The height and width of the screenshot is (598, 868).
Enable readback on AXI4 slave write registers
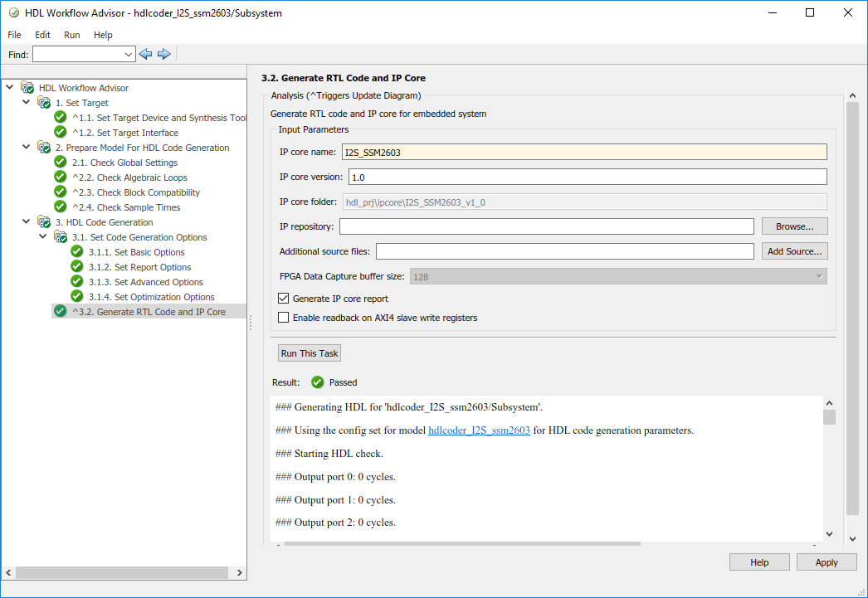pos(284,318)
